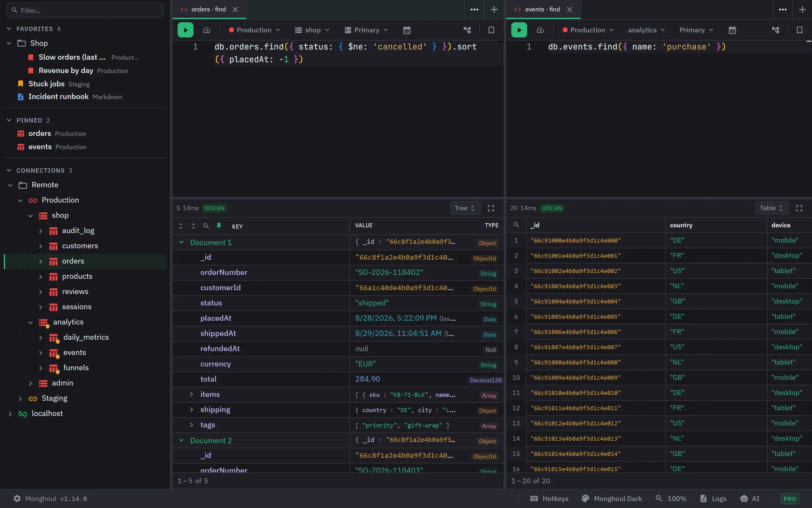Change Monghoul Dark theme
This screenshot has width=812, height=508.
(612, 498)
